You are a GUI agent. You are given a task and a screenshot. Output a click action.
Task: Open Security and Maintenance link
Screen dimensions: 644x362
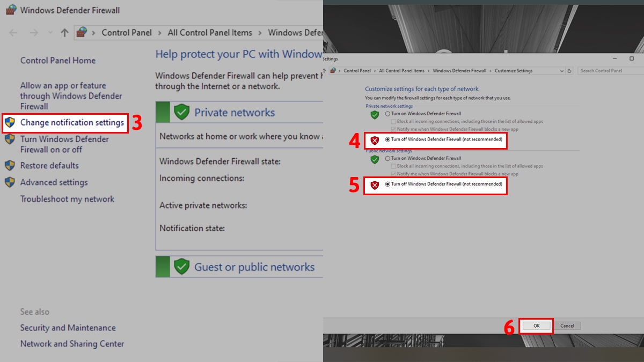(x=68, y=328)
